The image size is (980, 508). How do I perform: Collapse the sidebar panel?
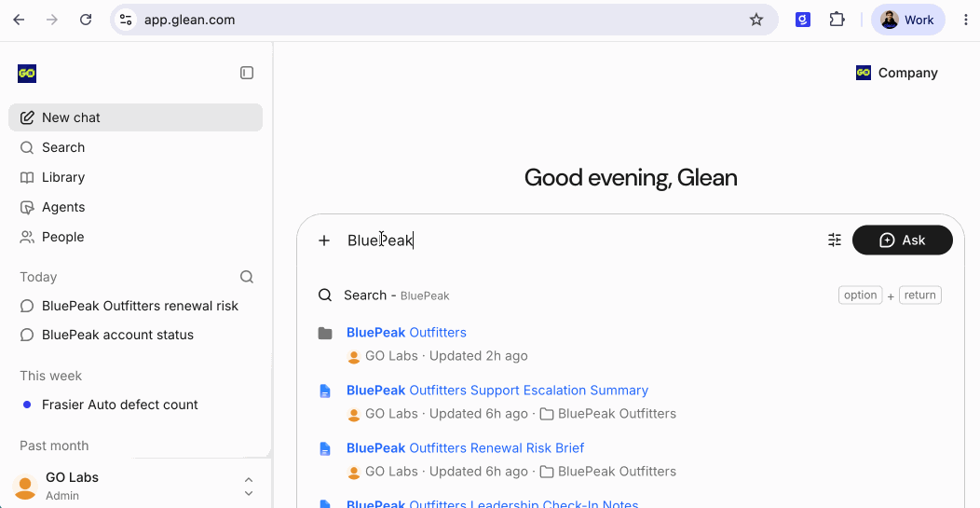point(247,74)
